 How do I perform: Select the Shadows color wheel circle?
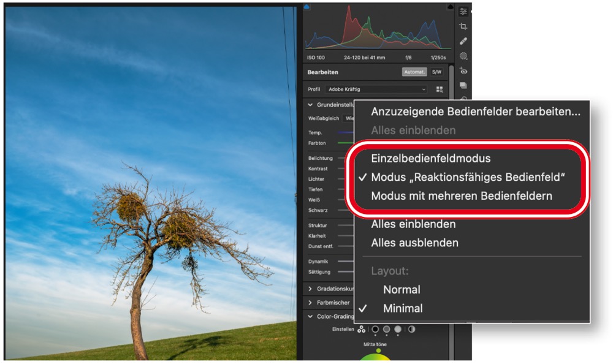coord(375,329)
